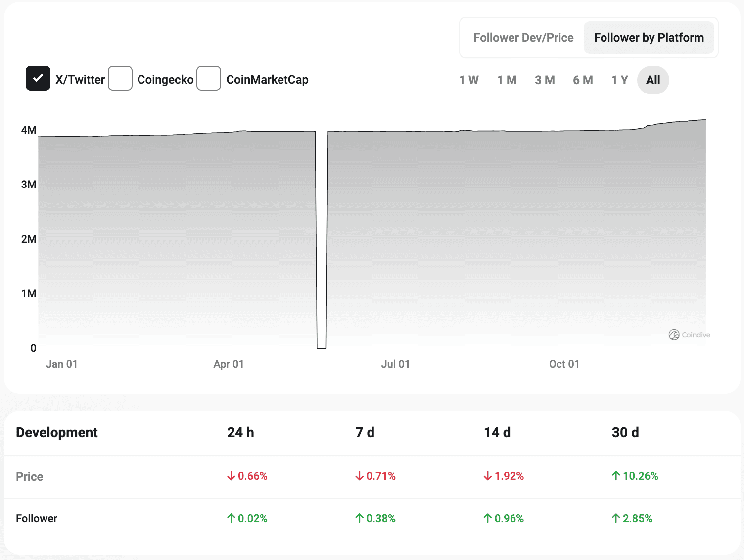Click the Coindive watermark logo icon
The width and height of the screenshot is (744, 560).
tap(674, 335)
